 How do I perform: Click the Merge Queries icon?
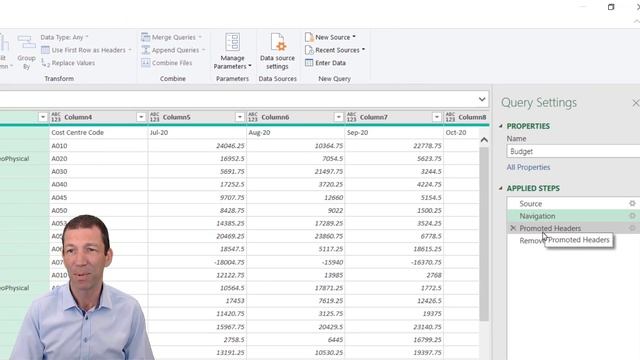145,37
